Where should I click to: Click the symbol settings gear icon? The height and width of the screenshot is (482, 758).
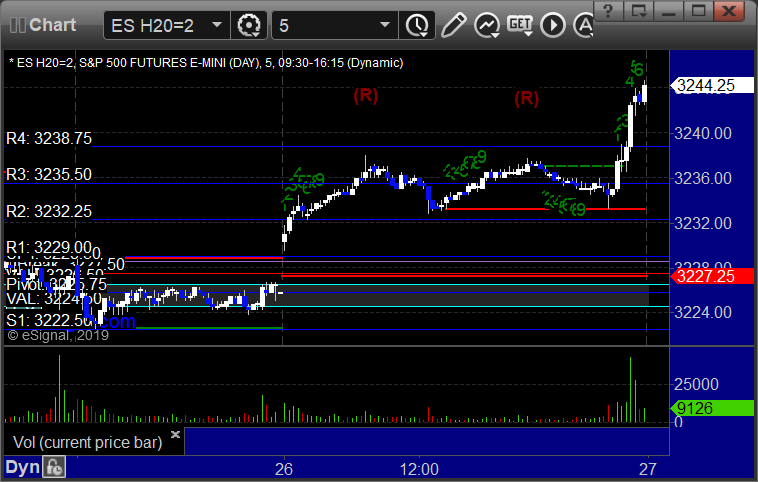(x=249, y=25)
